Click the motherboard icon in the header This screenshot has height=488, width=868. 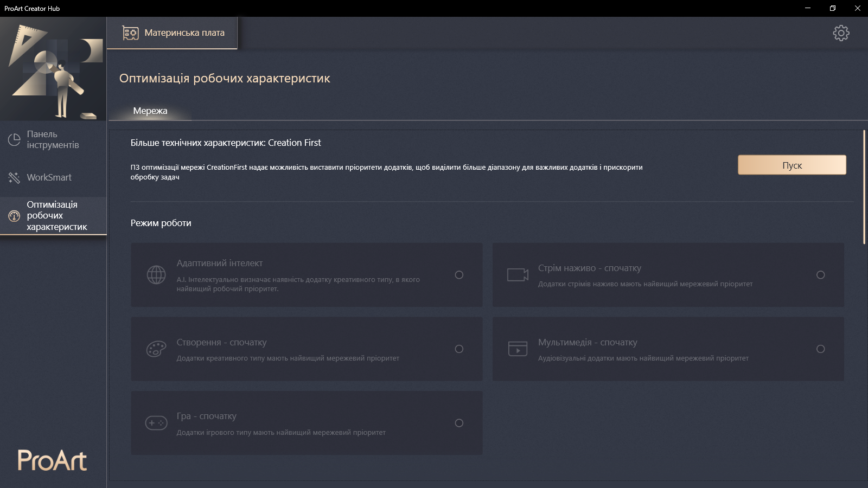click(130, 33)
